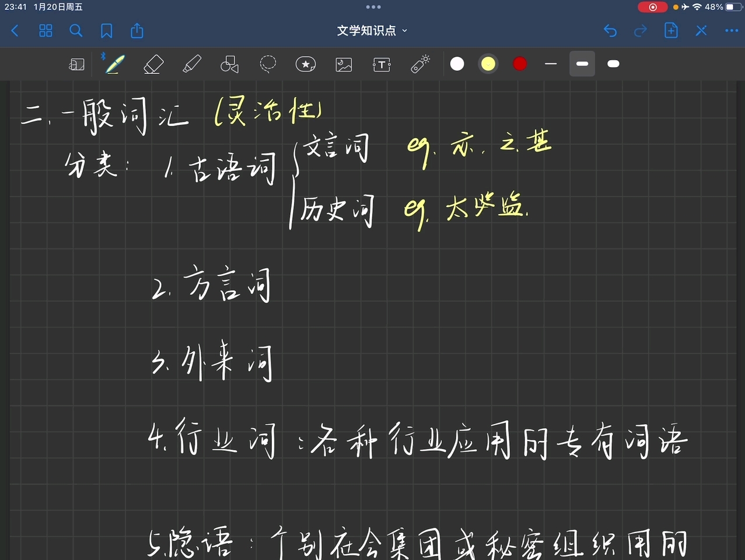This screenshot has height=560, width=745.
Task: Switch pen color to red
Action: 519,64
